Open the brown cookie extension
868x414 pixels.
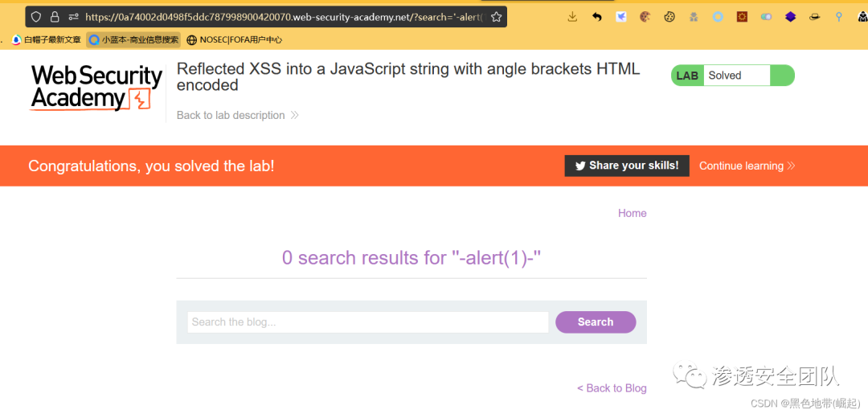tap(645, 16)
